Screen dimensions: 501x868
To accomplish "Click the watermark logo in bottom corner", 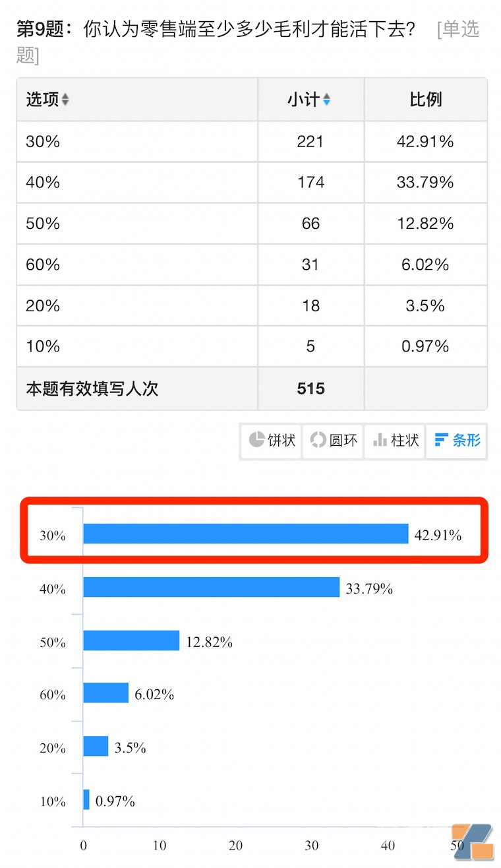I will click(472, 841).
